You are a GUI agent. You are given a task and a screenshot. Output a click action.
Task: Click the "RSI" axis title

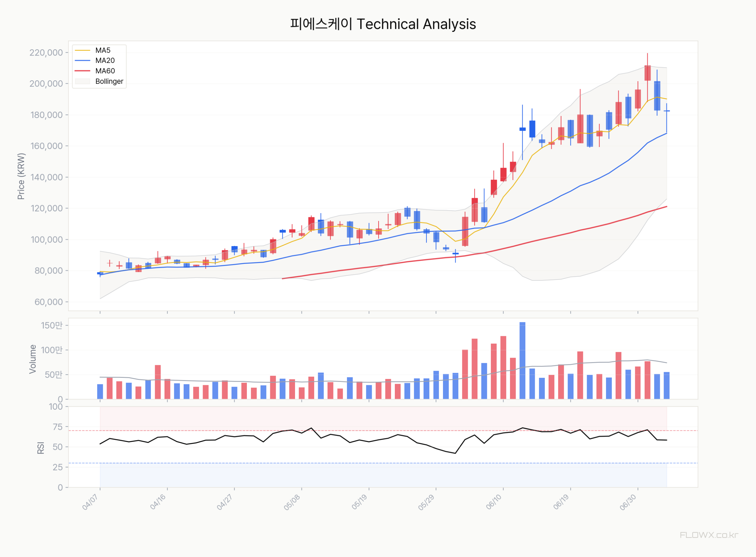[x=40, y=448]
